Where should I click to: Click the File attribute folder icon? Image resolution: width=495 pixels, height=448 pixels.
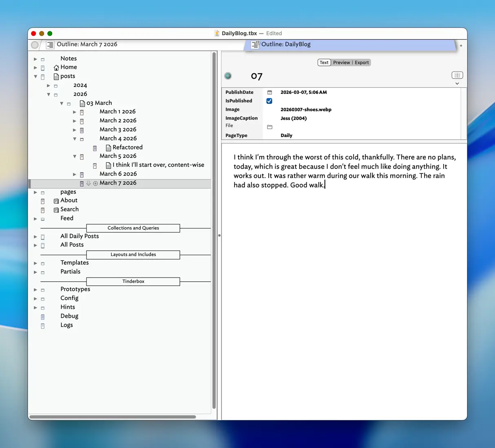click(270, 127)
